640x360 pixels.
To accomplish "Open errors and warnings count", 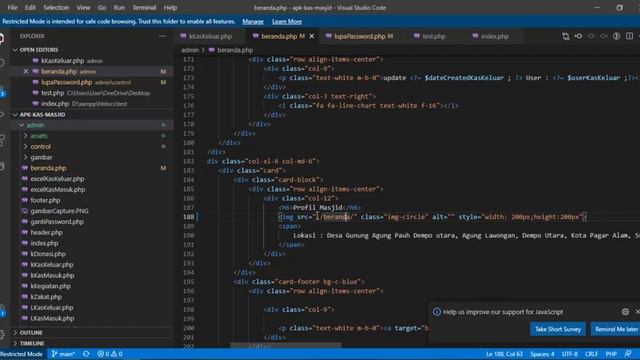I will pos(110,354).
